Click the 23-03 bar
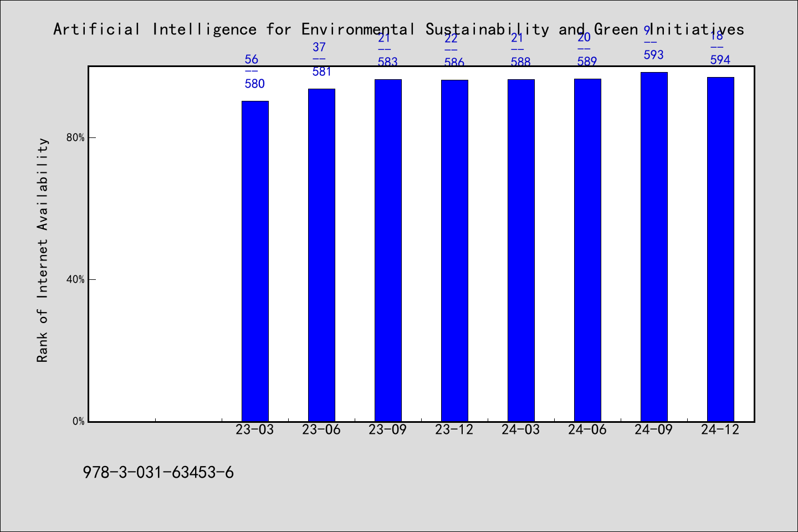798x532 pixels. point(255,261)
